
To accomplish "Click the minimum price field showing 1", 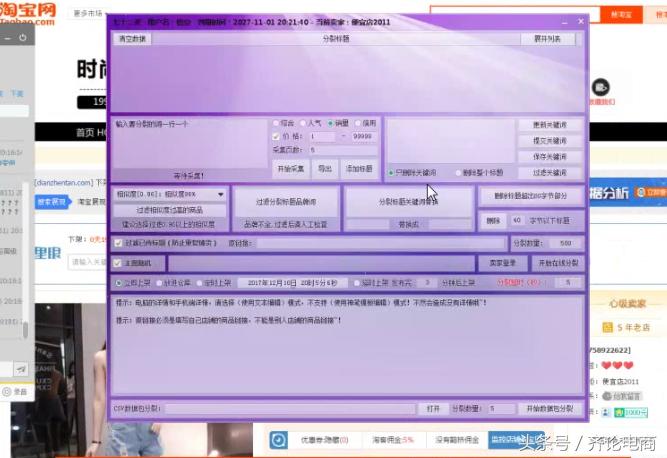I will coord(322,137).
